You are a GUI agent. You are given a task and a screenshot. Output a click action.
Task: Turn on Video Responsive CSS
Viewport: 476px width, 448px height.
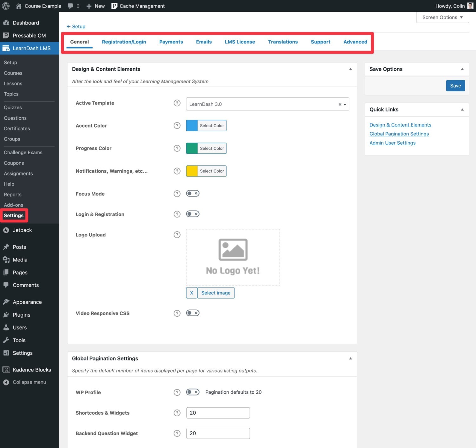coord(193,313)
